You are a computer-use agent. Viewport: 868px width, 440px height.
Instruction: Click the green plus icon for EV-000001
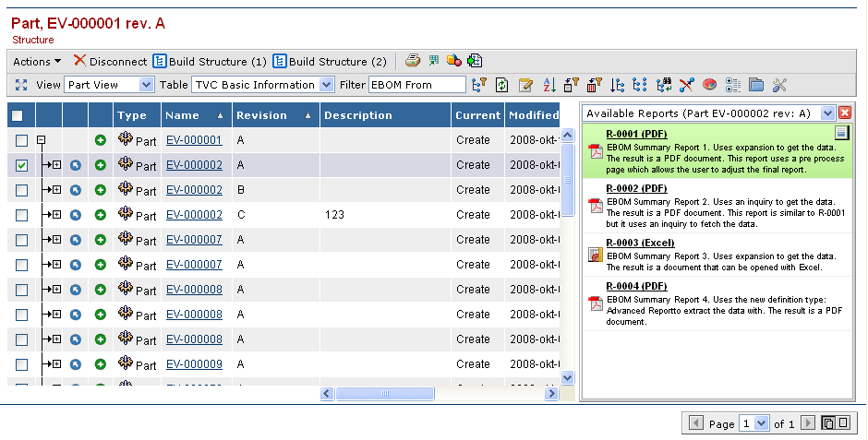101,140
